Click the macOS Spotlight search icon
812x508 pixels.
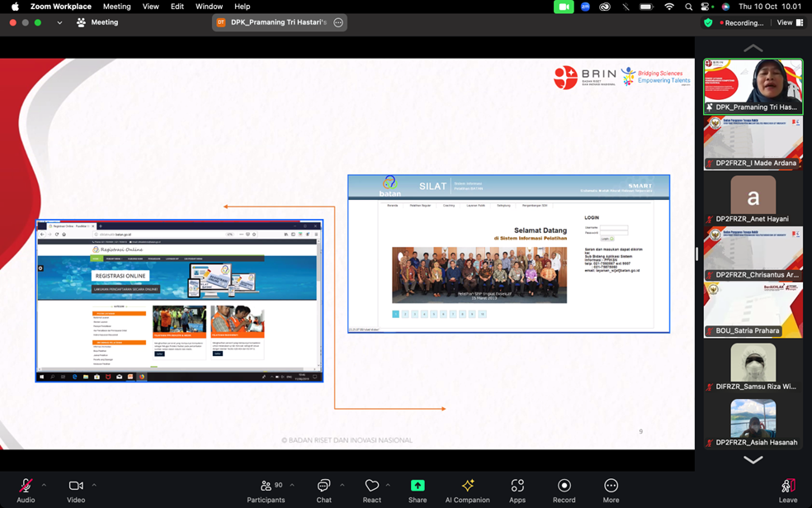coord(688,7)
